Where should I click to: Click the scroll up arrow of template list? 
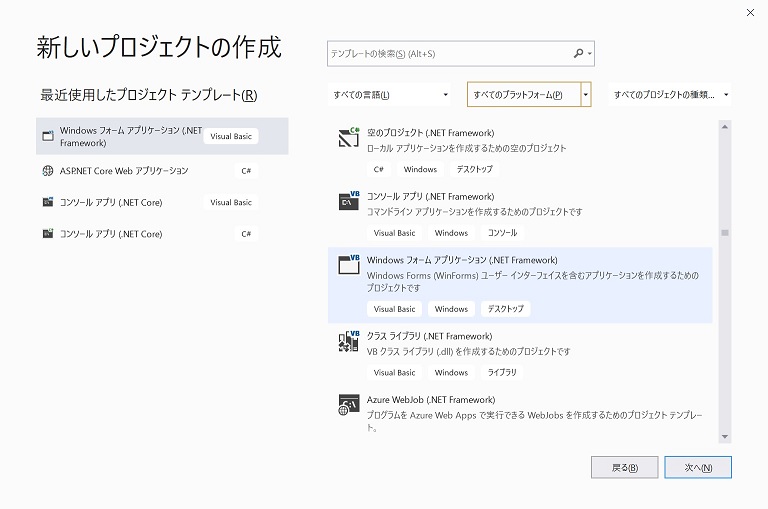click(x=725, y=127)
